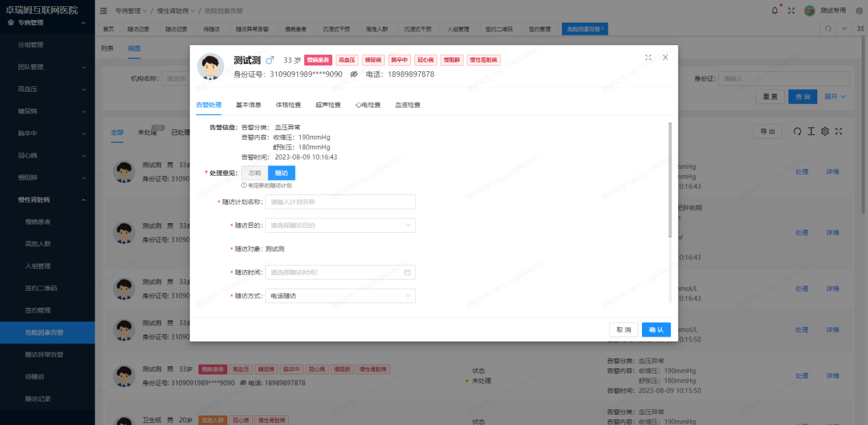Open the 随访方式 dropdown
868x425 pixels.
pos(340,295)
